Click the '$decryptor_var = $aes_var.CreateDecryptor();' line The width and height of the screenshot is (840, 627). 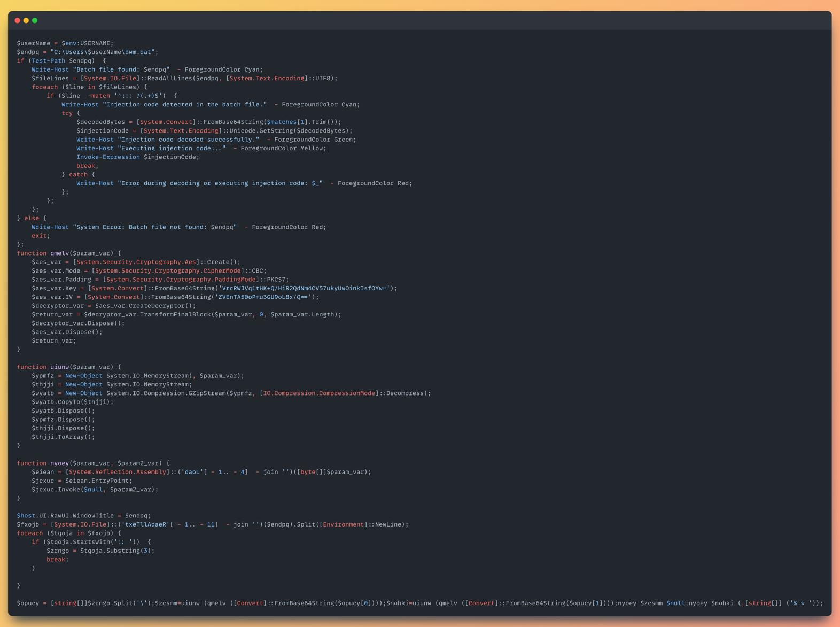114,306
